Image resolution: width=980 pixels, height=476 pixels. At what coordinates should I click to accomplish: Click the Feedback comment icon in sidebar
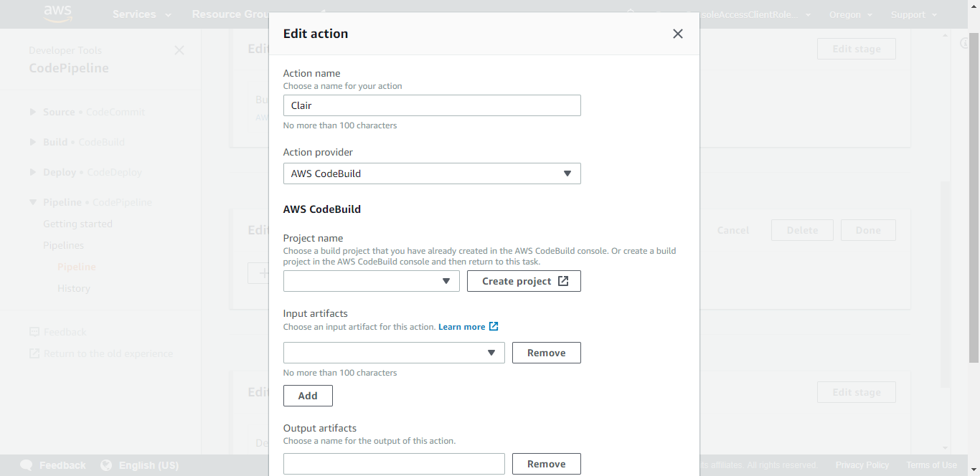click(x=34, y=332)
